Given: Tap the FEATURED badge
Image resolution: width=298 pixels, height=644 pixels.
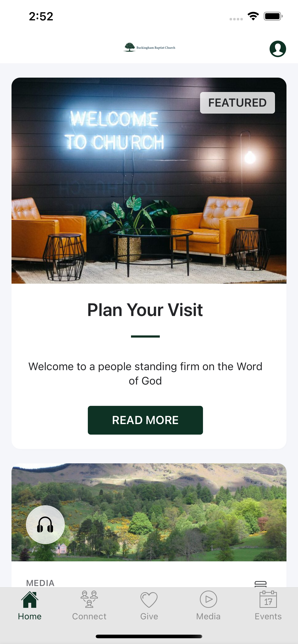Looking at the screenshot, I should [237, 103].
